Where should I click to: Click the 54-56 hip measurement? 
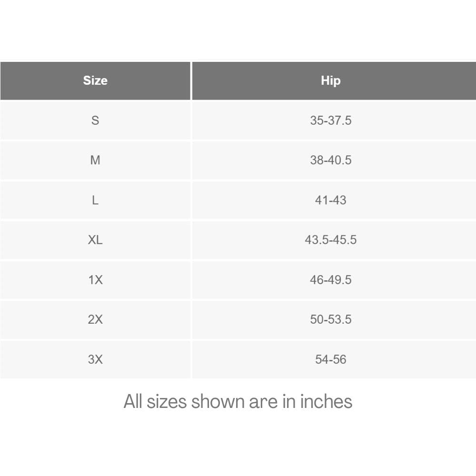click(x=330, y=359)
